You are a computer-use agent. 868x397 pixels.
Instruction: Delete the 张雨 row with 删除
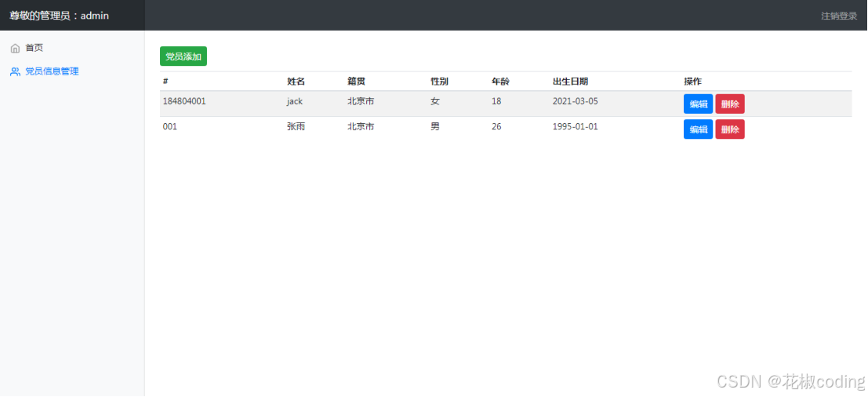pos(730,129)
